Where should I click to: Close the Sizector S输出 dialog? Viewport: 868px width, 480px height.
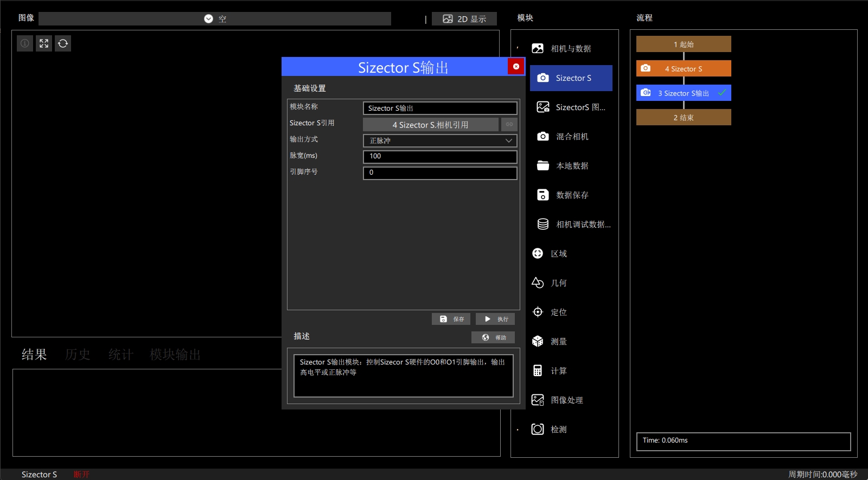point(516,66)
